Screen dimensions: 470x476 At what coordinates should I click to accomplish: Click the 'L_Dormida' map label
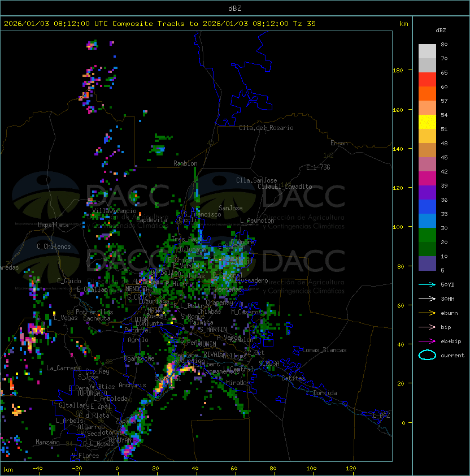tap(321, 393)
